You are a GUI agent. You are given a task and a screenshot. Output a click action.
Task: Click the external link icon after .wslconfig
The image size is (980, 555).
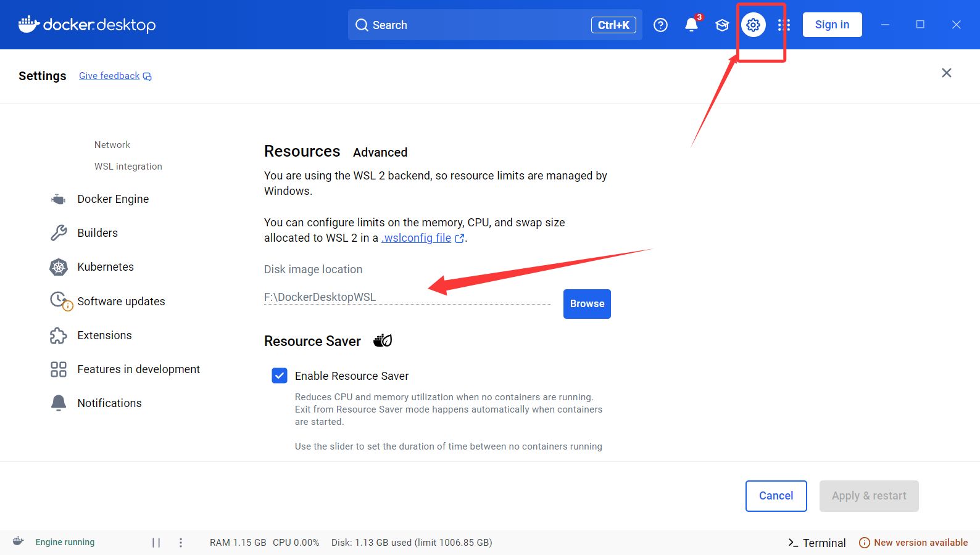[x=459, y=239]
